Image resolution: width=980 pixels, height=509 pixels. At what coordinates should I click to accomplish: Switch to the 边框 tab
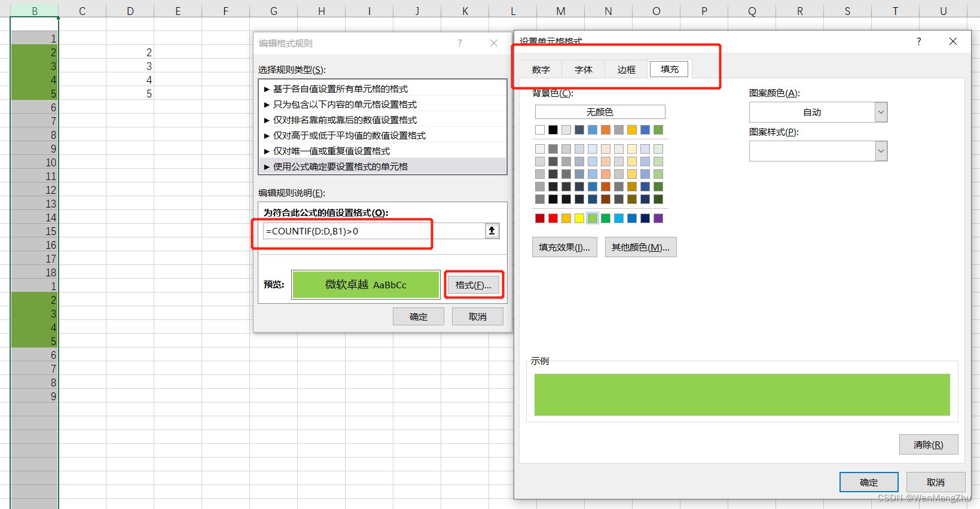tap(627, 69)
